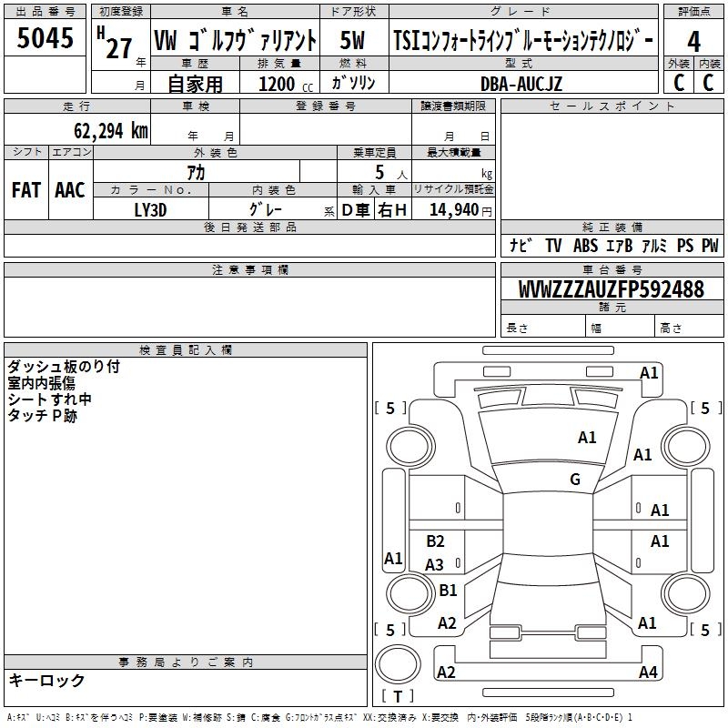Select the rear-right wheel circle on diagram
728x728 pixels.
685,593
